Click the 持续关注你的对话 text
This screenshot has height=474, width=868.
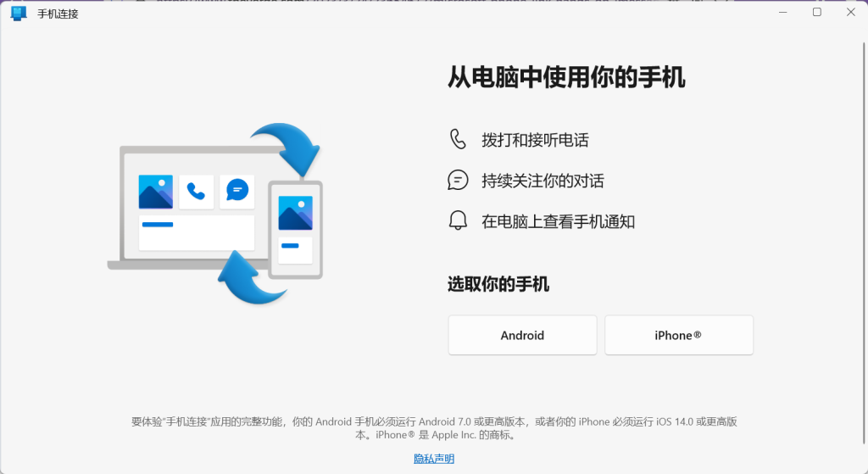click(x=542, y=181)
